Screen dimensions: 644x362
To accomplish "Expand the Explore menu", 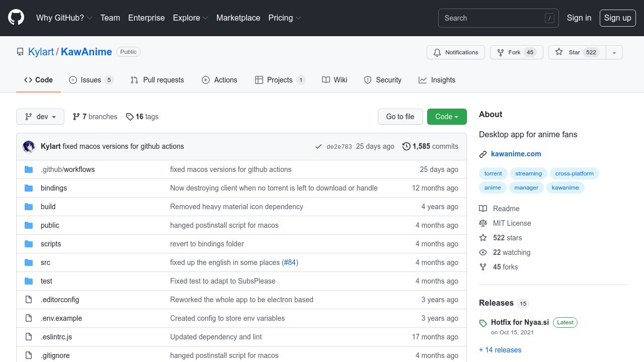I will (191, 18).
